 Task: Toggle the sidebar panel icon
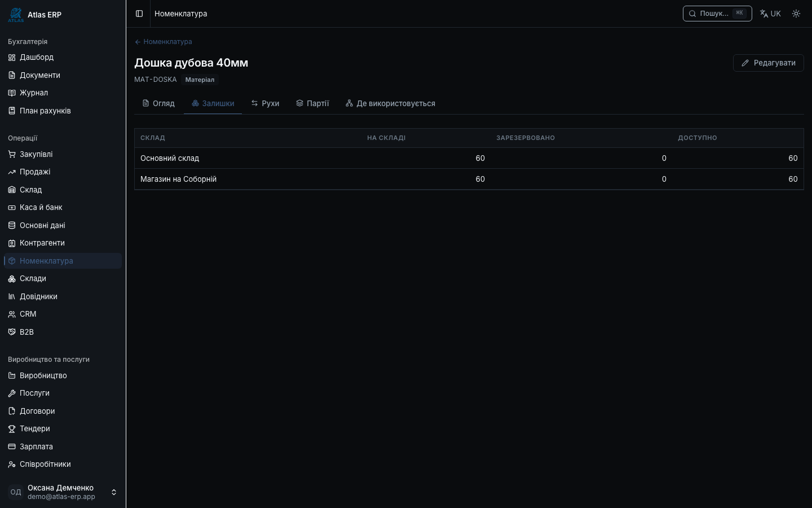pos(139,14)
